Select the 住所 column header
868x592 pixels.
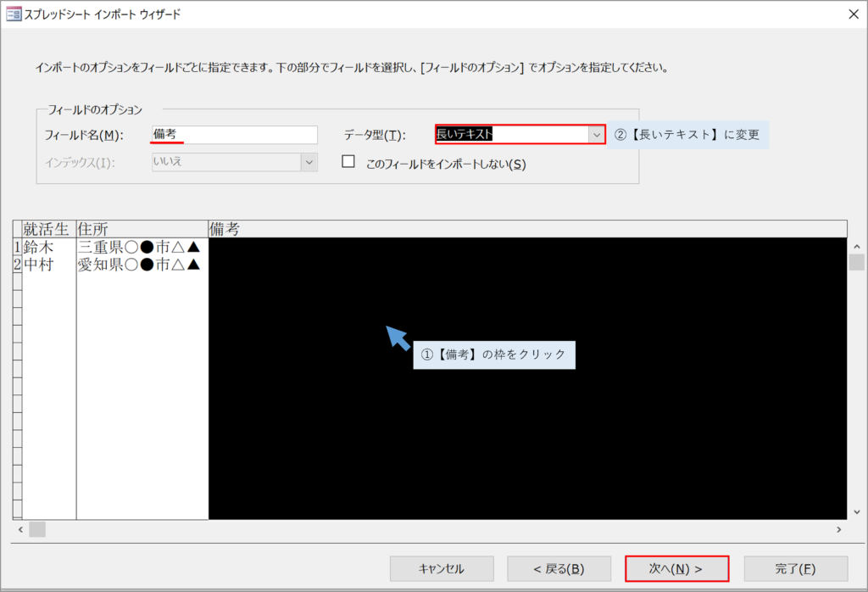point(142,229)
